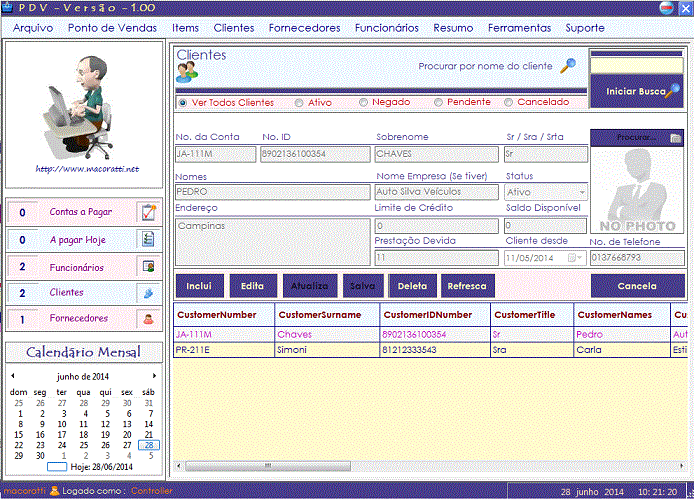The image size is (694, 500).
Task: Select the Pendente filter radio button
Action: [437, 102]
